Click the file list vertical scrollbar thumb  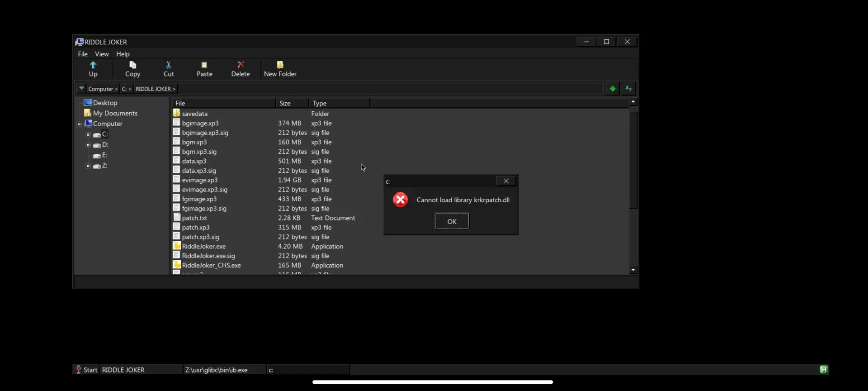pos(633,160)
